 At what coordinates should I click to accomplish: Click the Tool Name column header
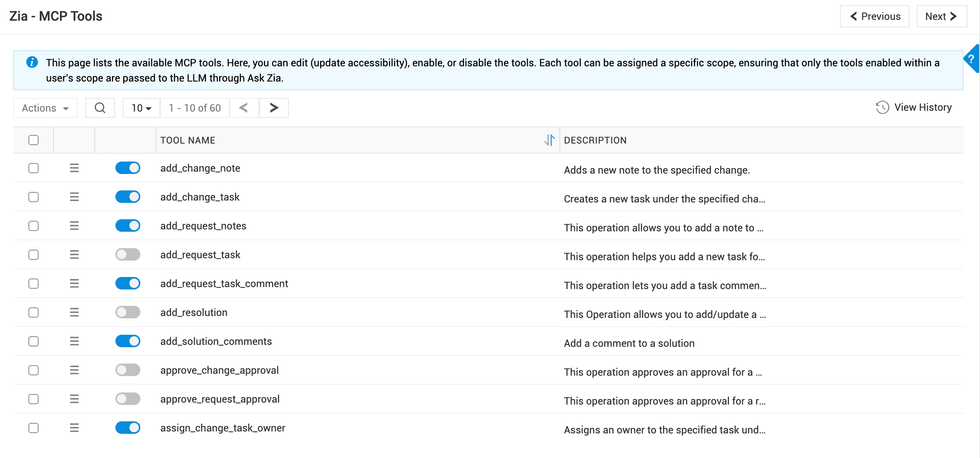tap(188, 140)
